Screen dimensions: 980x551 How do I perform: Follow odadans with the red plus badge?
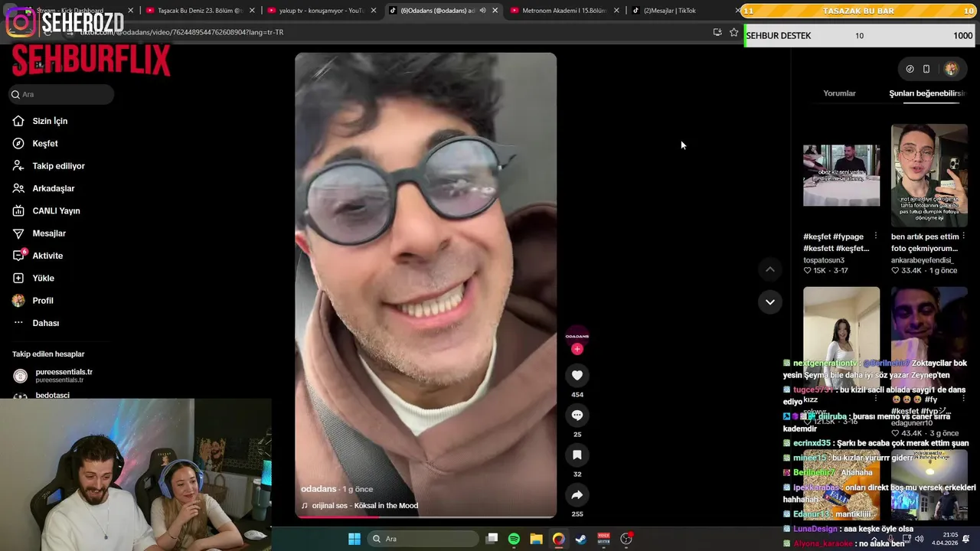click(577, 349)
